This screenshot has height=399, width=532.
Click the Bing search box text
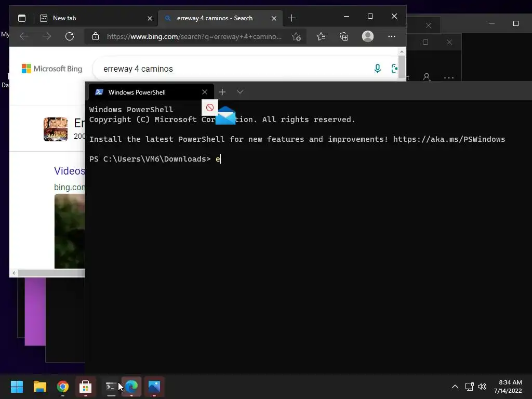[x=138, y=69]
